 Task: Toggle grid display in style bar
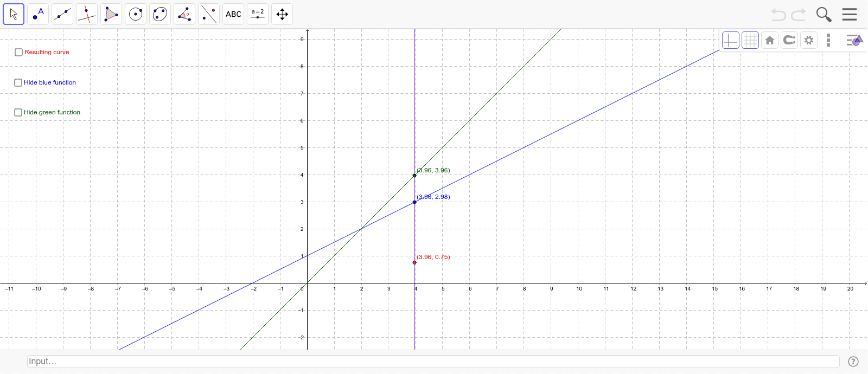pos(750,40)
